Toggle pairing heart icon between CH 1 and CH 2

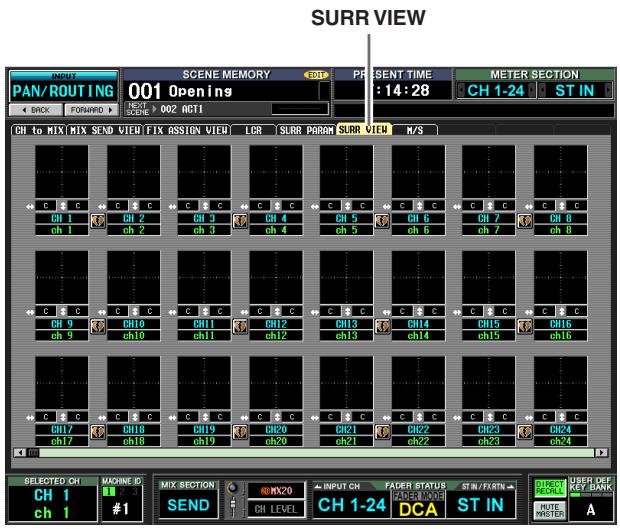click(98, 221)
